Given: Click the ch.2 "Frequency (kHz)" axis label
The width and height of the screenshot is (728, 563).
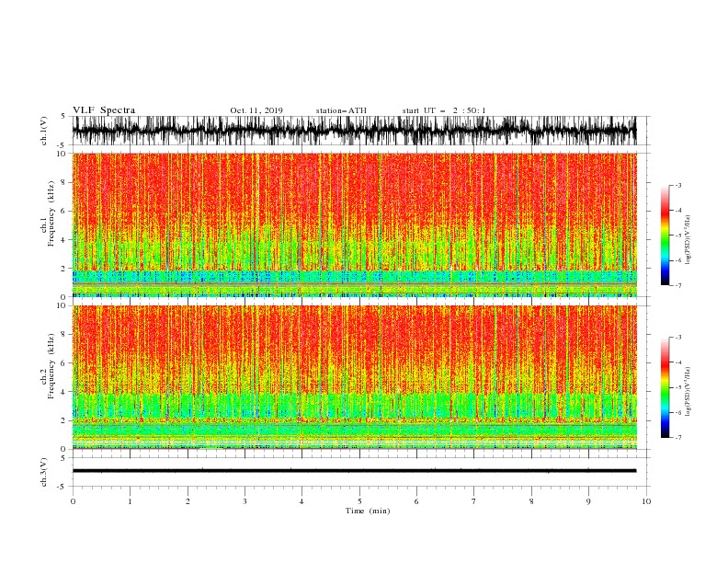Looking at the screenshot, I should tap(51, 366).
